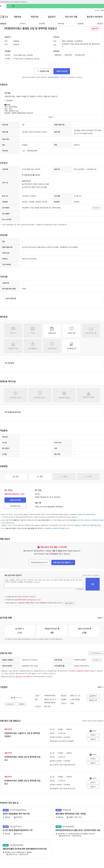Screen dimensions: 104x868
Task: Click 요약보기 for the 설계팀 posting
Action: (x=93, y=782)
